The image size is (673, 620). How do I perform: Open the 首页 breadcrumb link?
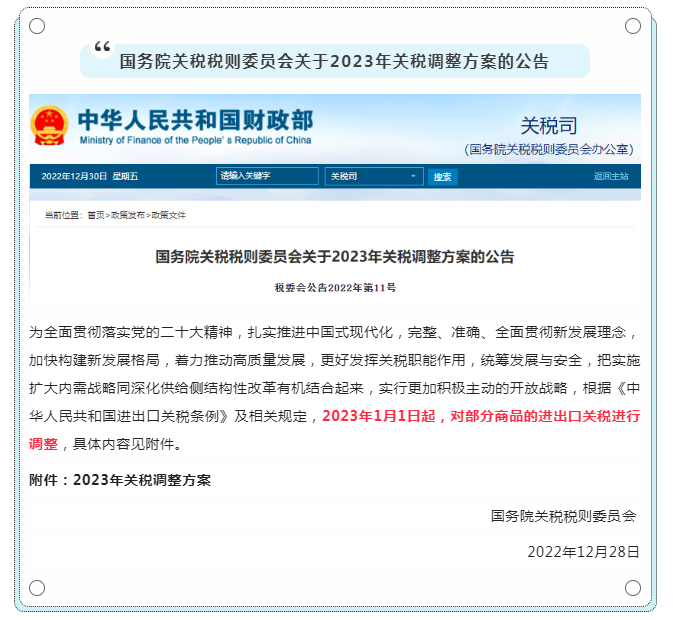(96, 215)
